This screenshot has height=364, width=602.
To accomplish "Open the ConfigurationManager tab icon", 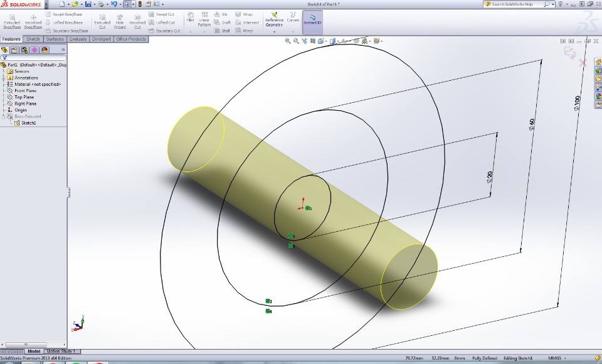I will [x=24, y=50].
